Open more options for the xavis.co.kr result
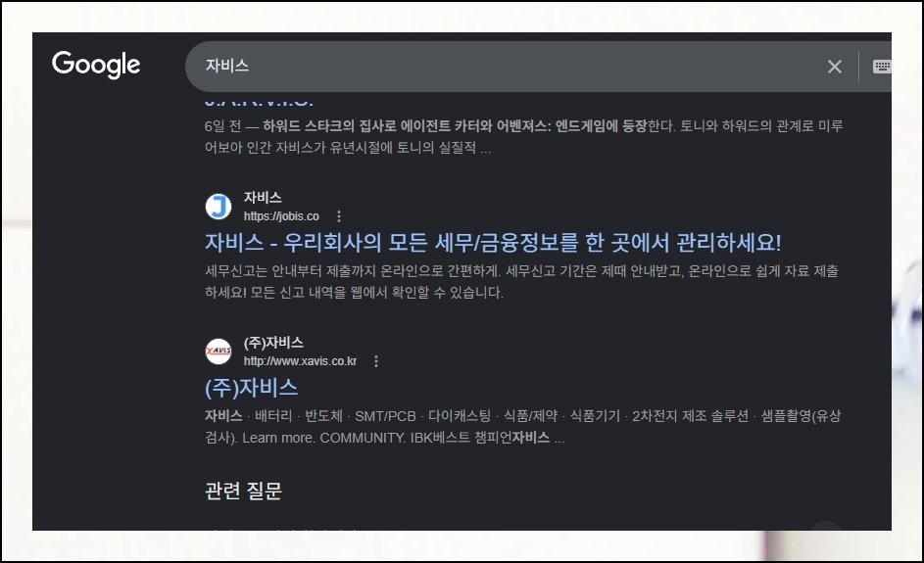Viewport: 924px width, 563px height. 376,361
